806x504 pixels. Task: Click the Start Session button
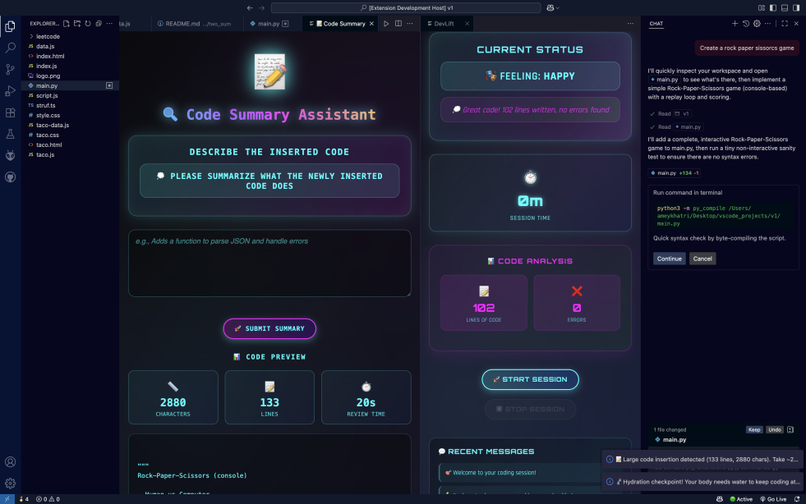530,380
